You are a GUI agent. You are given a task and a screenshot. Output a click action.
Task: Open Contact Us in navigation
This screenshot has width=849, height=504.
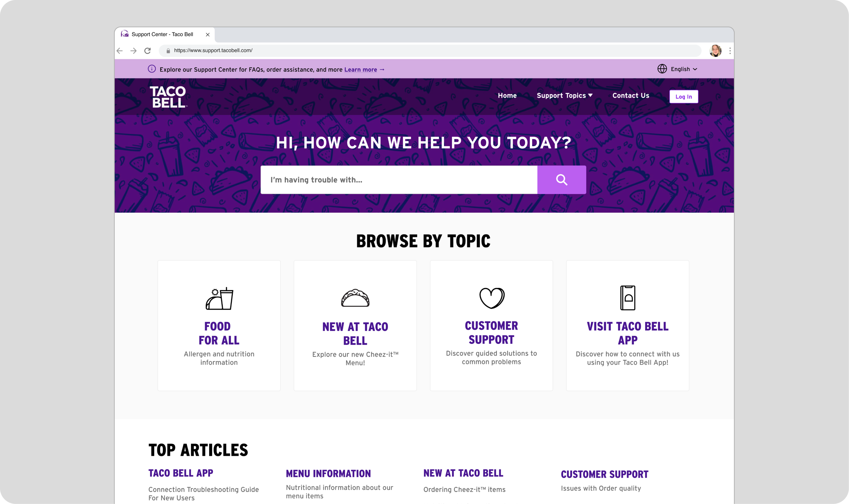coord(631,95)
